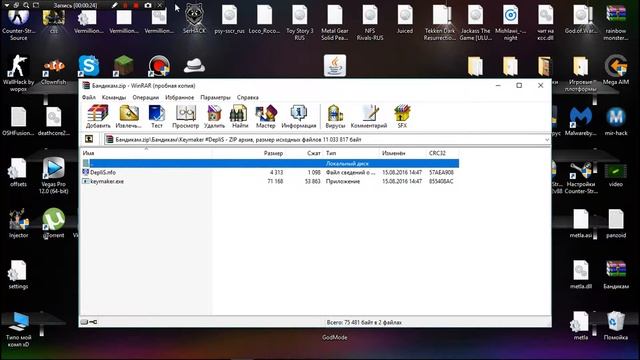Sort by the Имя column header
Screen dimensions: 640x360
(146, 153)
